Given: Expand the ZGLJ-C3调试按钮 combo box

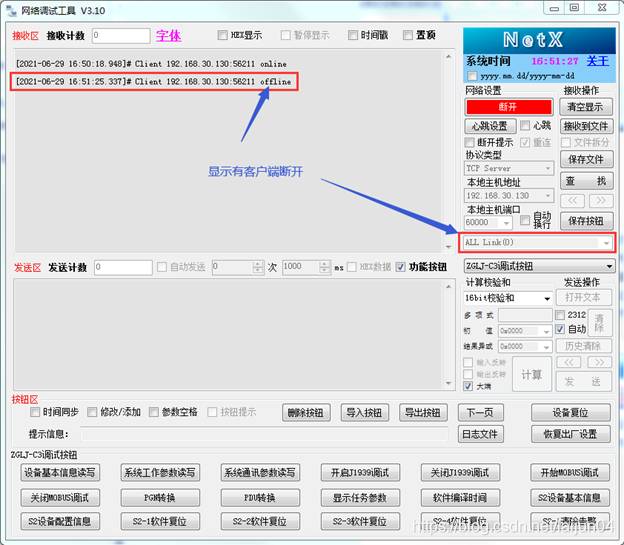Looking at the screenshot, I should click(539, 266).
